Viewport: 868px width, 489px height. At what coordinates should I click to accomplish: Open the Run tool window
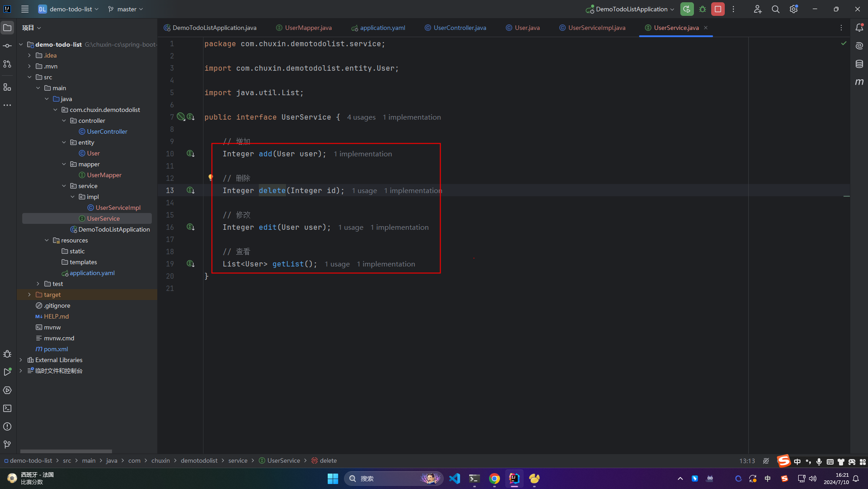click(x=7, y=372)
